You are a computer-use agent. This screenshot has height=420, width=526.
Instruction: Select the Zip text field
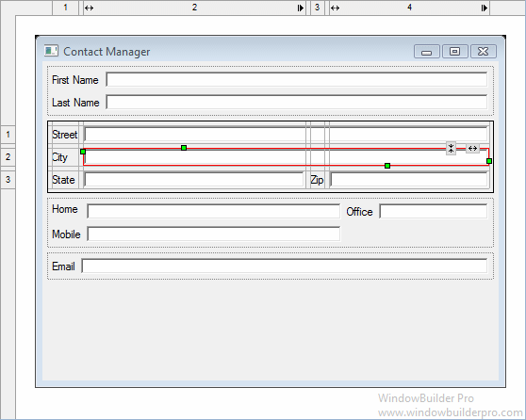[x=409, y=180]
